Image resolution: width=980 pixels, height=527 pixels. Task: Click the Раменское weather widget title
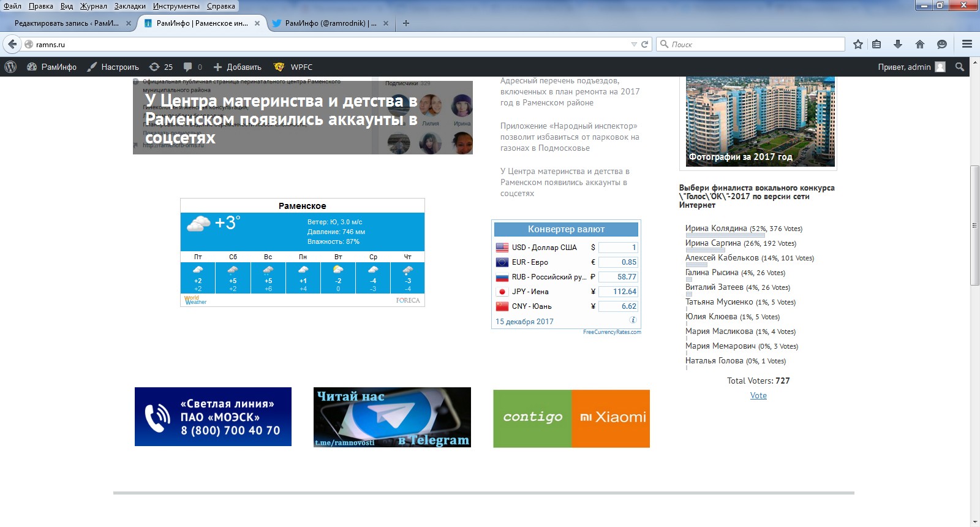[302, 206]
